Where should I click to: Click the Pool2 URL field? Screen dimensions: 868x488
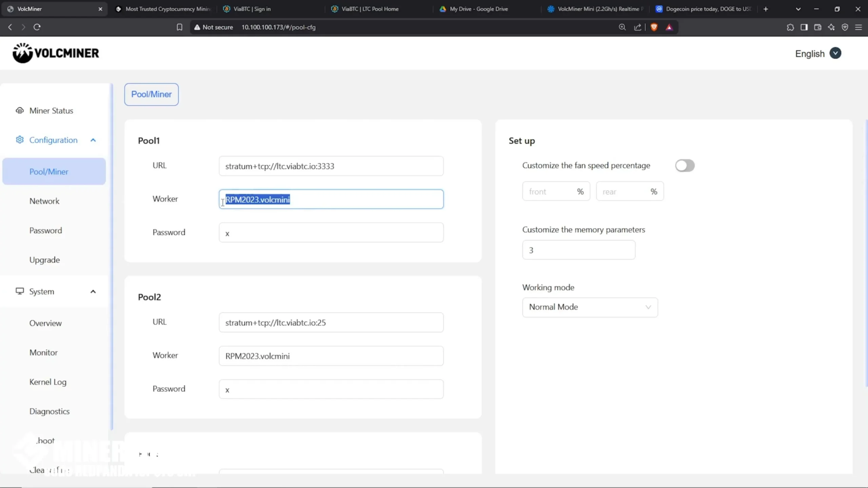(x=331, y=322)
